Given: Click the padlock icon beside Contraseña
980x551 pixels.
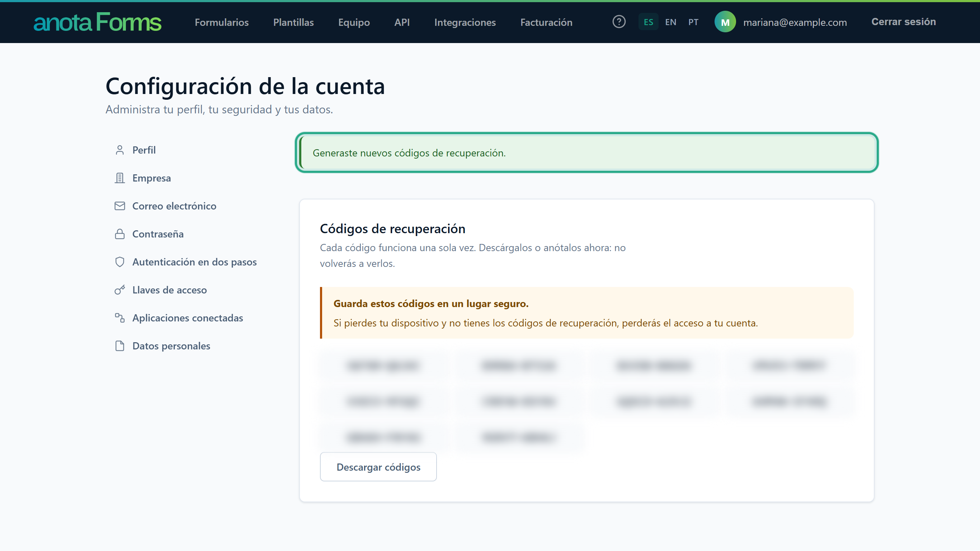Looking at the screenshot, I should coord(120,234).
